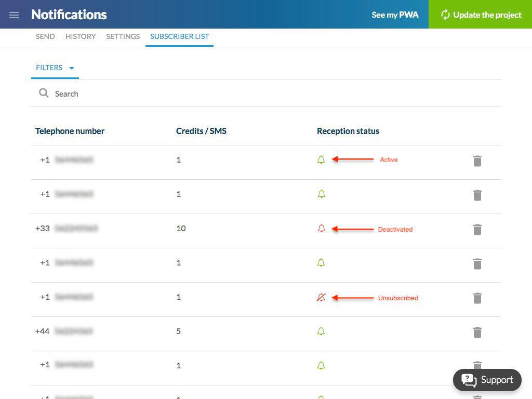Click trash icon on unsubscribed row

click(x=477, y=298)
